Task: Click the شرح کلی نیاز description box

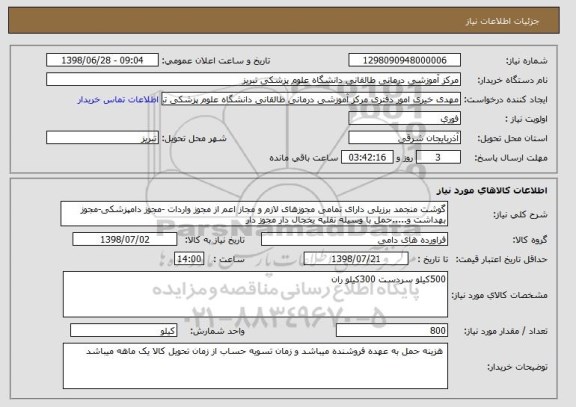Action: click(254, 214)
